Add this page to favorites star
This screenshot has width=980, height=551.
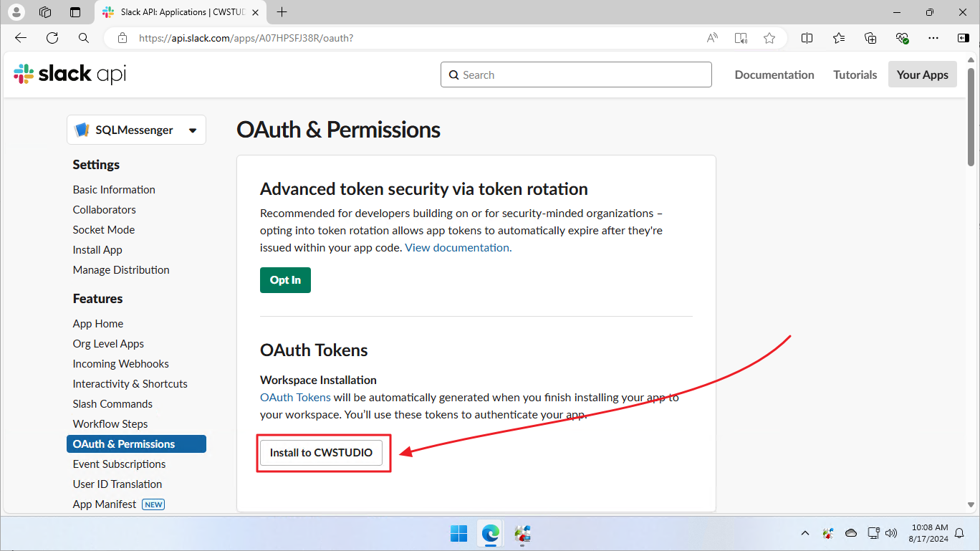(769, 38)
